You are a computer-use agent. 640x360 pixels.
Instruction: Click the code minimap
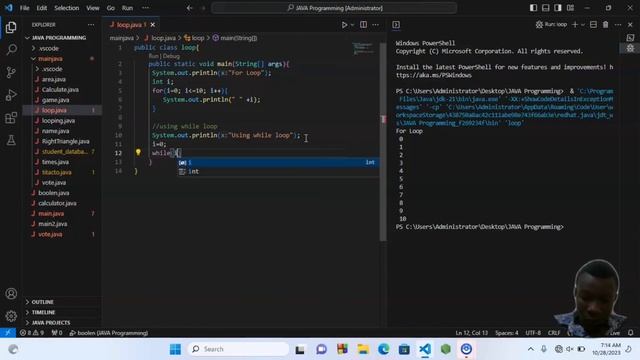point(363,48)
